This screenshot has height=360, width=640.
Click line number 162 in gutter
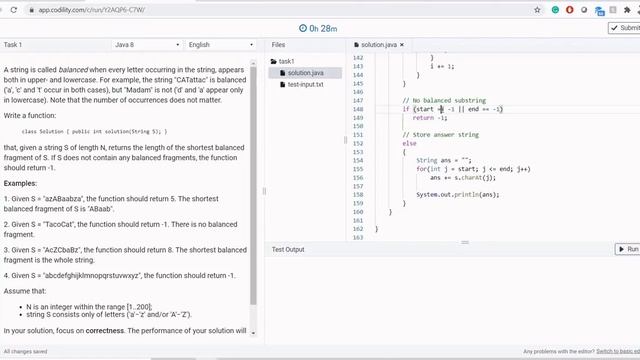point(358,229)
